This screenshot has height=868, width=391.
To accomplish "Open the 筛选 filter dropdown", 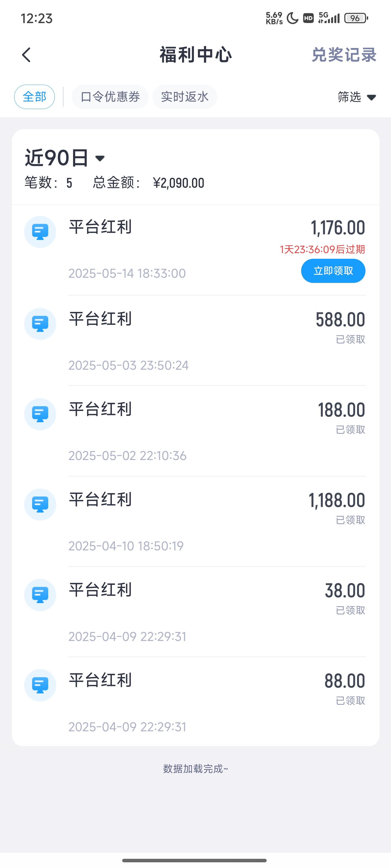I will pos(356,97).
